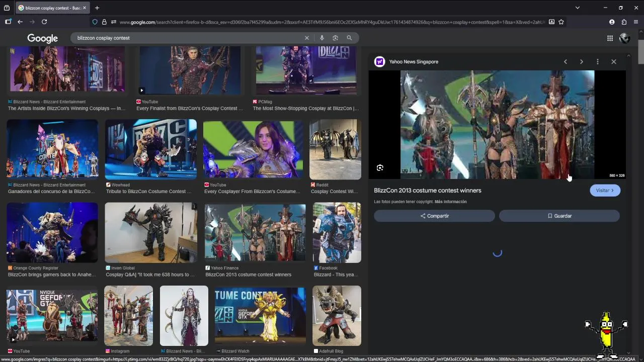Viewport: 644px width, 362px height.
Task: Click the Google logo
Action: point(42,38)
